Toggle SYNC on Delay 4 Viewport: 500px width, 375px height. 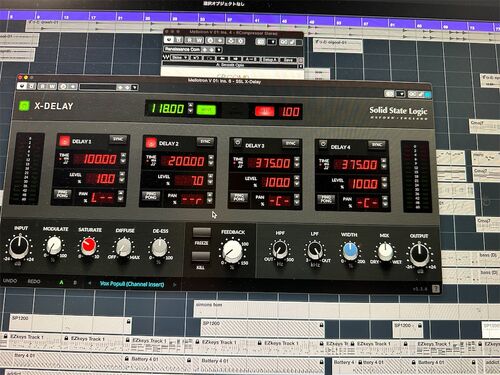(377, 145)
